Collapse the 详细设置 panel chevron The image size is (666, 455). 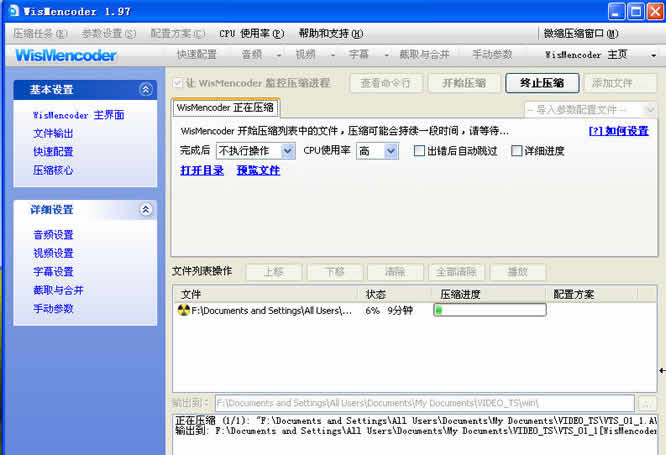(146, 209)
